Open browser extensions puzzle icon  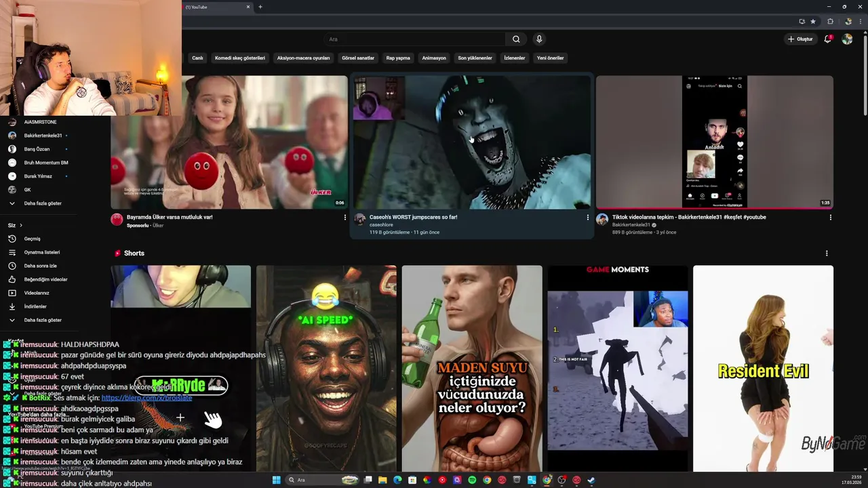coord(830,22)
